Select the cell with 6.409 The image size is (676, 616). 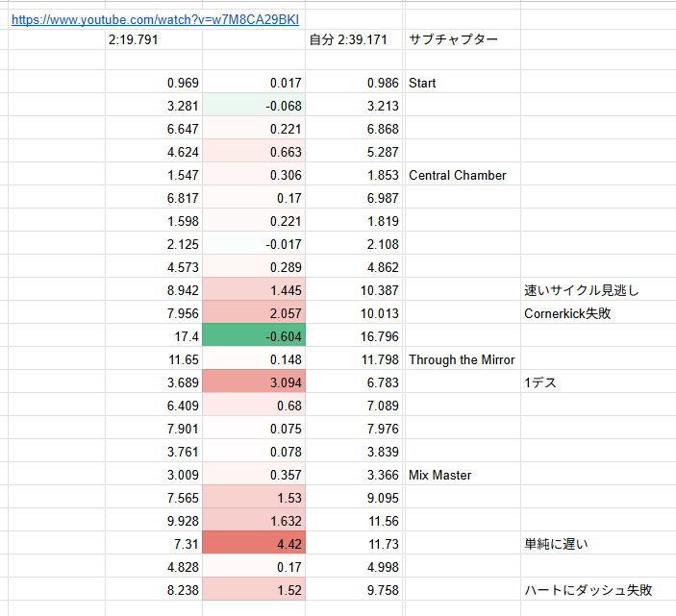click(154, 406)
